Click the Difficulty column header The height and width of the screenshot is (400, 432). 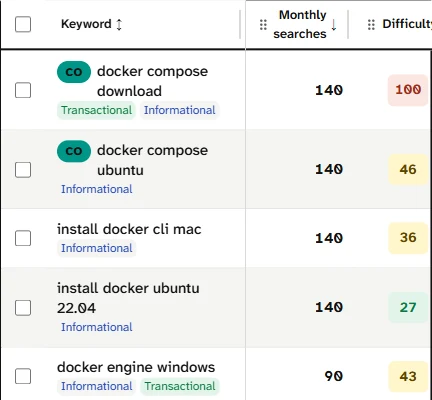click(x=407, y=24)
